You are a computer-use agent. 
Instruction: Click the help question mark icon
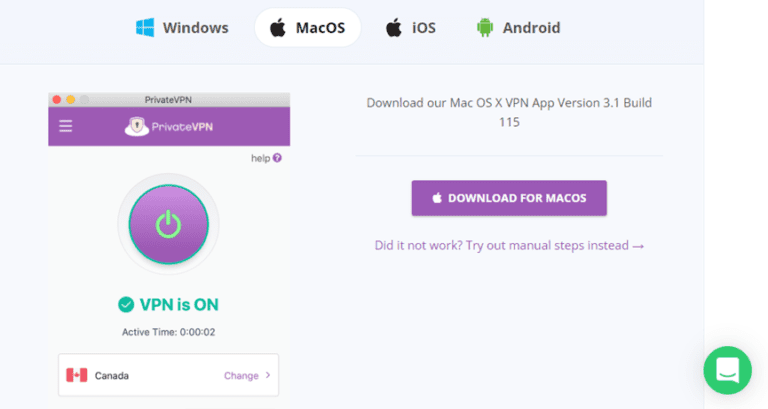tap(277, 158)
